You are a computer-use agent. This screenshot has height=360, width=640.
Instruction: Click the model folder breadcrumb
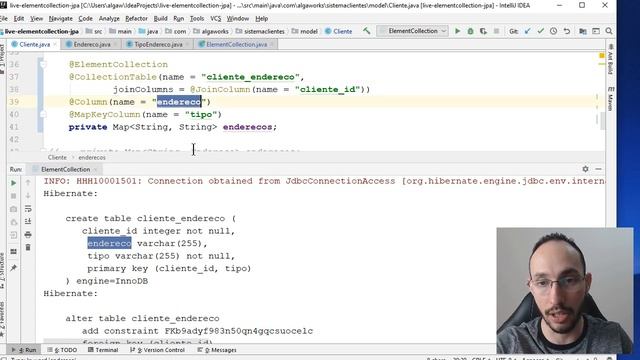pos(304,31)
